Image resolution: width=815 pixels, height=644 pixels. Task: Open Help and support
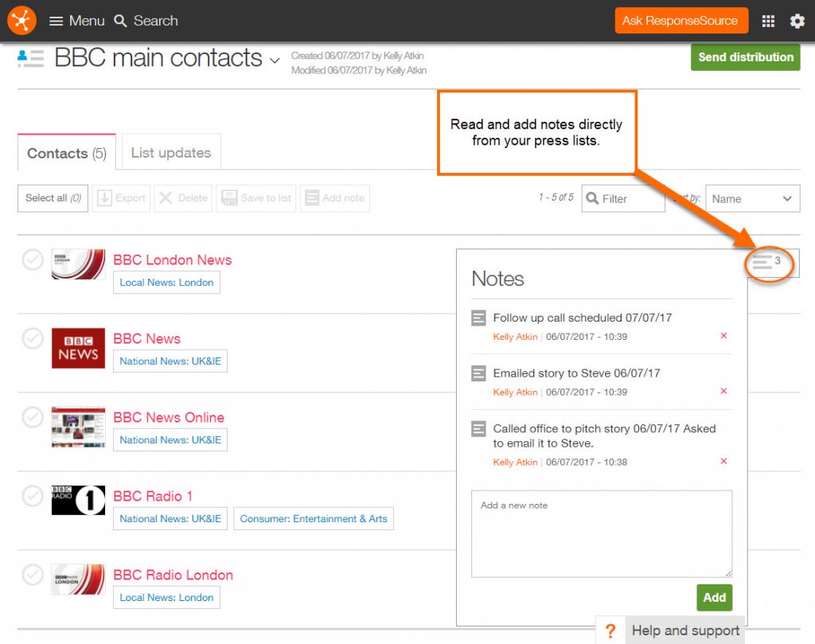coord(671,630)
